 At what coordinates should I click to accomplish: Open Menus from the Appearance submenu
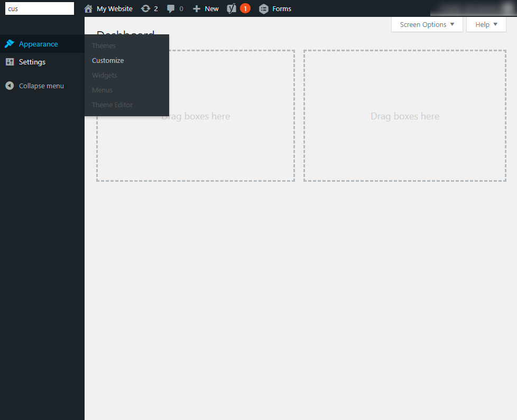pos(102,90)
